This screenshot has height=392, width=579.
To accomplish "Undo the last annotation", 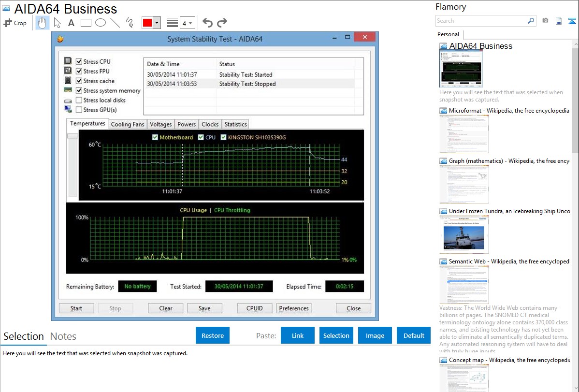I will click(207, 23).
